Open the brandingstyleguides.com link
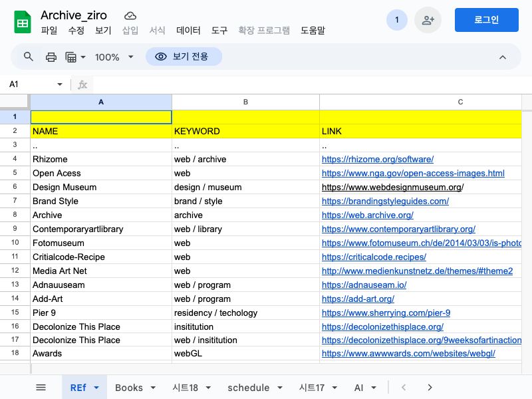Image resolution: width=532 pixels, height=399 pixels. click(385, 201)
